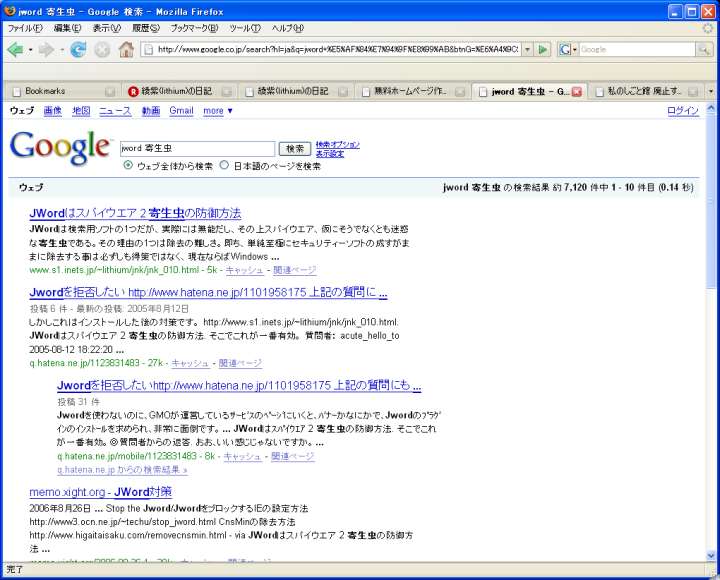720x580 pixels.
Task: Click the vertical scrollbar down arrow
Action: point(711,553)
